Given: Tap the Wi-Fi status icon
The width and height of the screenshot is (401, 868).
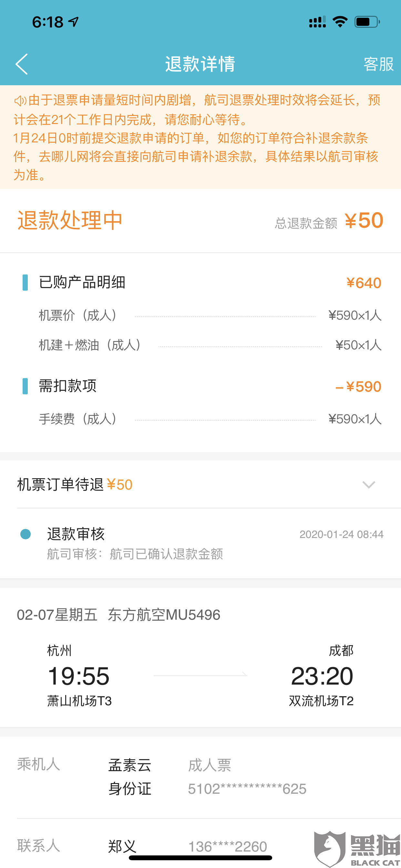Looking at the screenshot, I should tap(340, 22).
